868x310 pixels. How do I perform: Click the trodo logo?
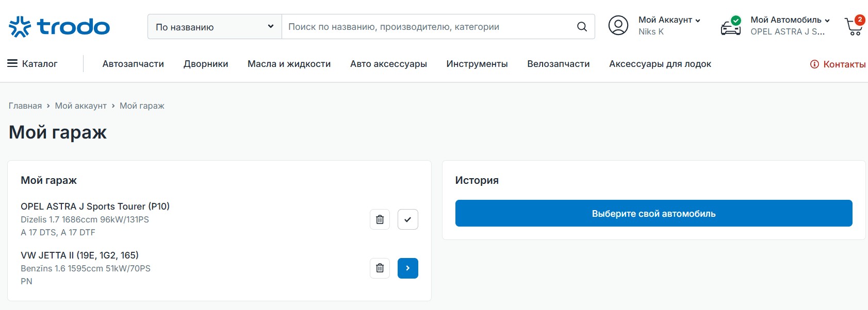point(59,27)
